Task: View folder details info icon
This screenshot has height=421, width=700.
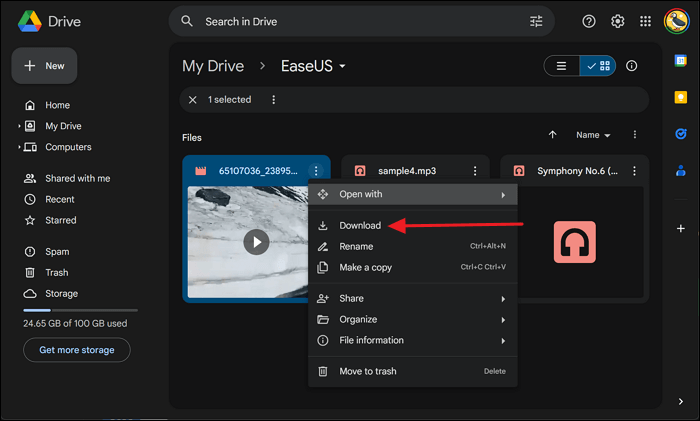Action: pos(631,66)
